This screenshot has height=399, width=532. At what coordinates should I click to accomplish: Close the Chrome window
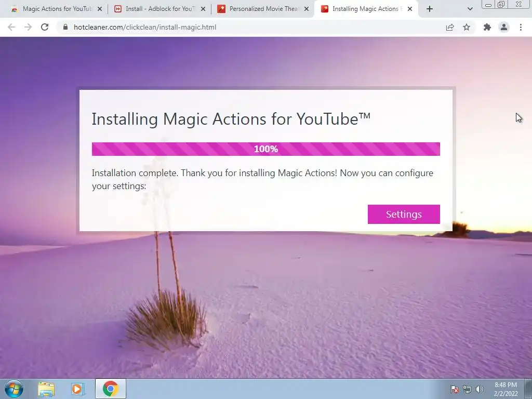pyautogui.click(x=519, y=4)
